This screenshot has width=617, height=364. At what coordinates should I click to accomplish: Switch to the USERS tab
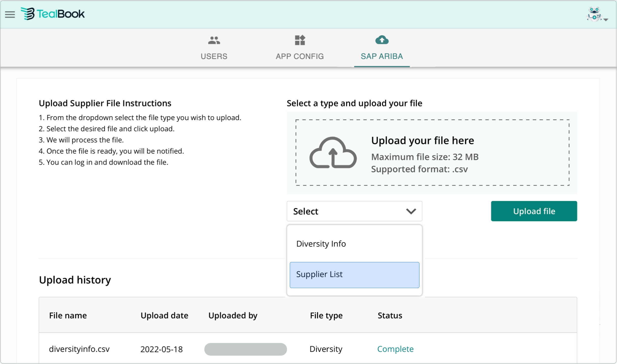coord(214,48)
